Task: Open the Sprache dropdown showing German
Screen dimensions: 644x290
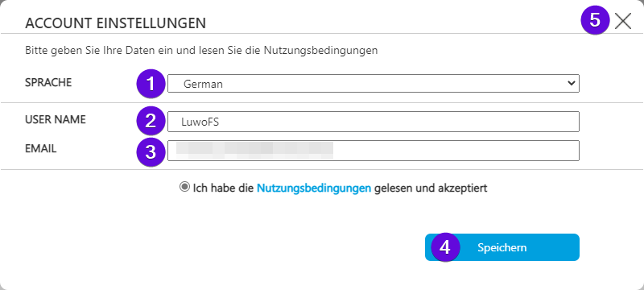Action: point(374,84)
